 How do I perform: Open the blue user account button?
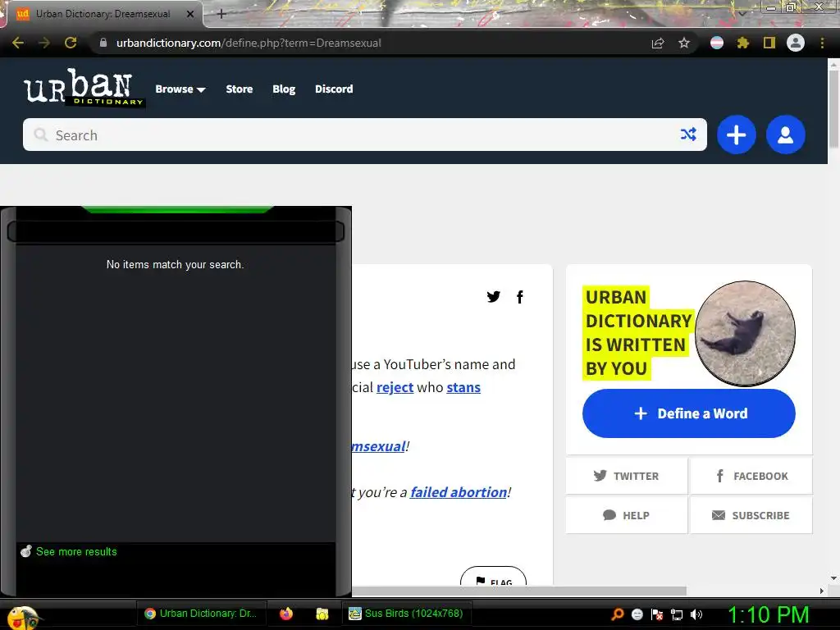(785, 135)
